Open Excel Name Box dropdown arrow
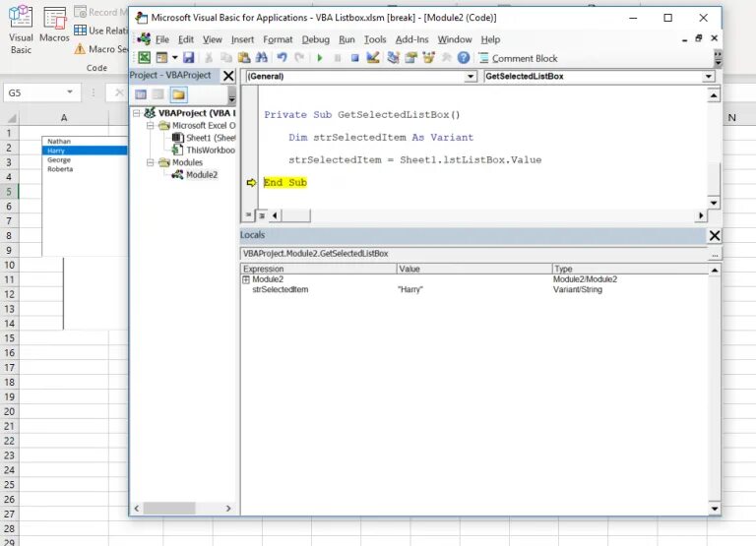Viewport: 756px width, 546px height. pyautogui.click(x=70, y=92)
